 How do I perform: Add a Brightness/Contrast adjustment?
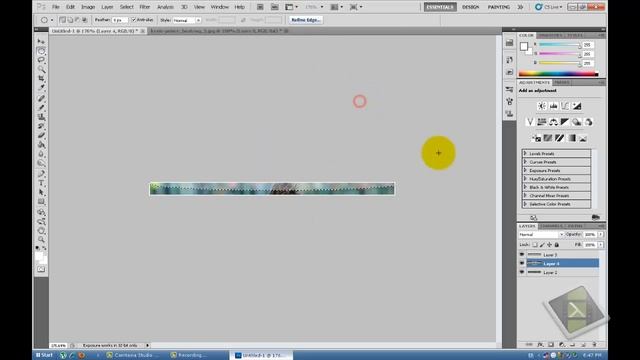click(x=542, y=106)
